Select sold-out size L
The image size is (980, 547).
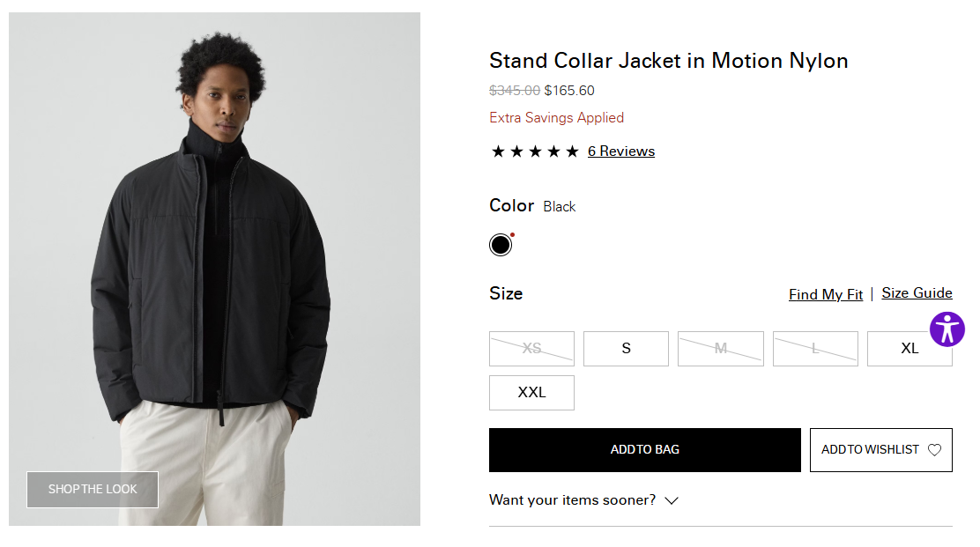(x=815, y=349)
